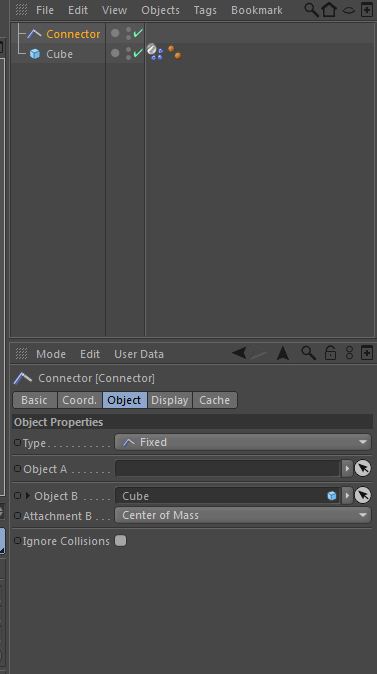Toggle the Object B animation dot
Viewport: 377px width, 674px height.
[18, 496]
